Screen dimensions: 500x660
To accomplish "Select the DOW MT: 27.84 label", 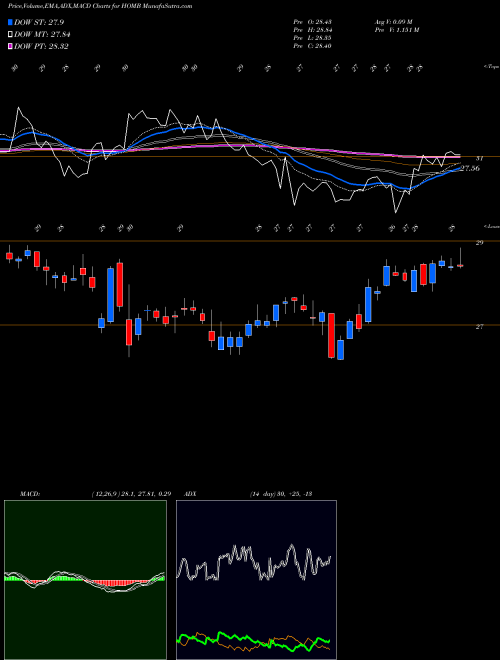I will pyautogui.click(x=42, y=35).
